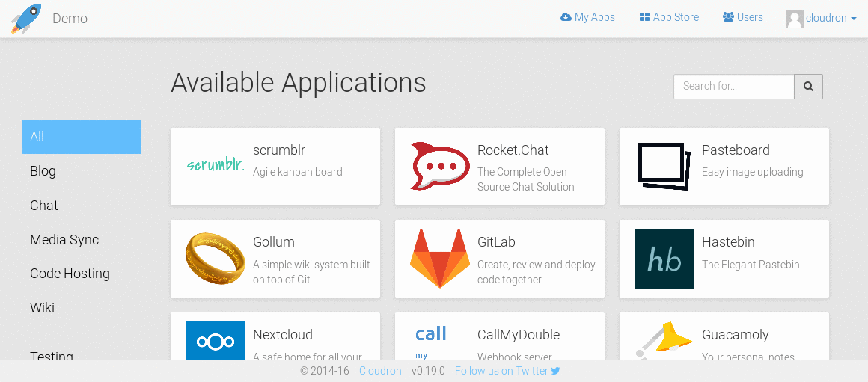Viewport: 868px width, 382px height.
Task: Click the Pasteboard app title
Action: (736, 150)
